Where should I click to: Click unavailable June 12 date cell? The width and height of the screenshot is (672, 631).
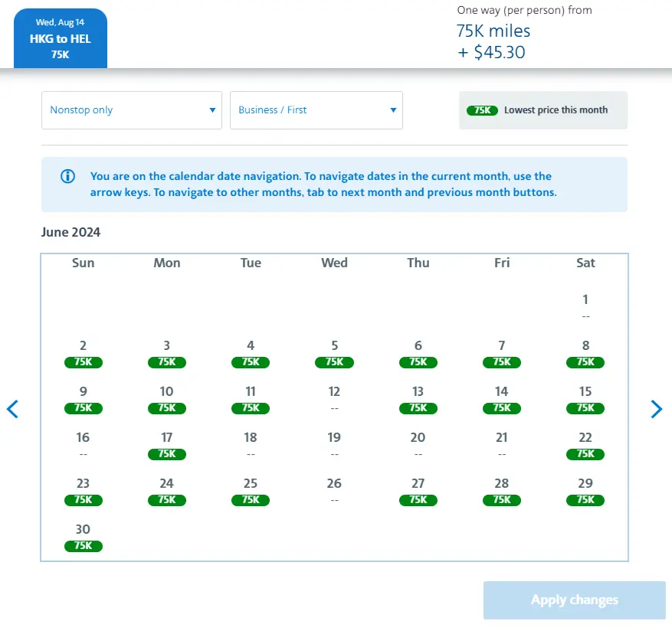(334, 399)
